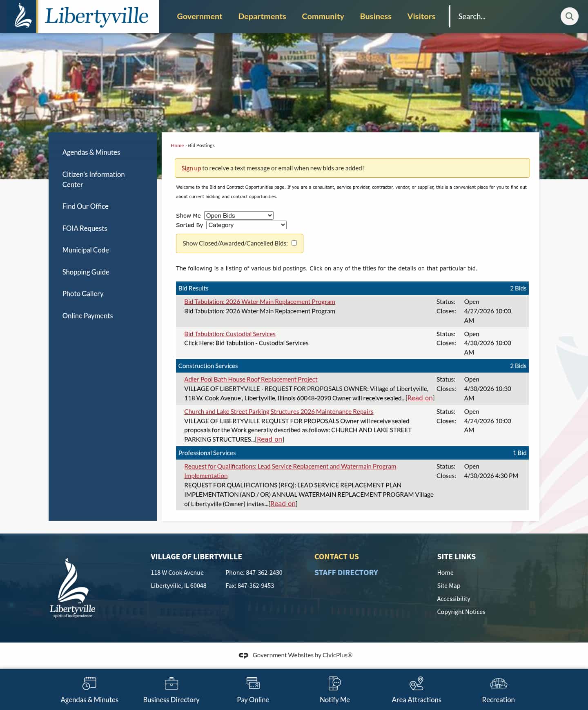This screenshot has height=710, width=588.
Task: Click closing date 4/30/2026 4:30 PM
Action: [x=491, y=476]
